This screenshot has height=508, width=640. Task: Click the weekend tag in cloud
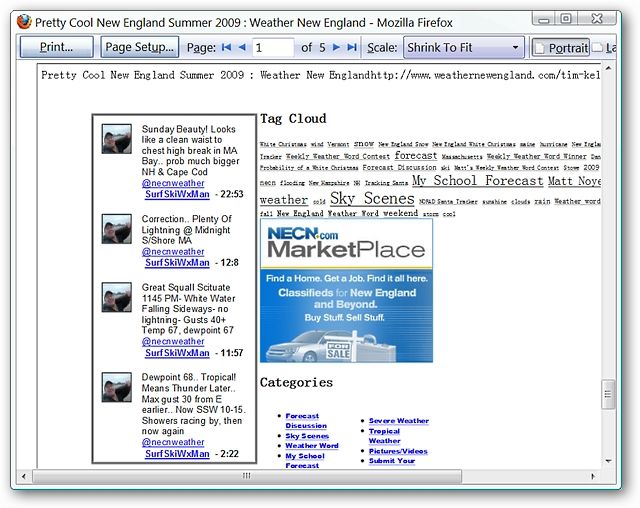pyautogui.click(x=400, y=213)
